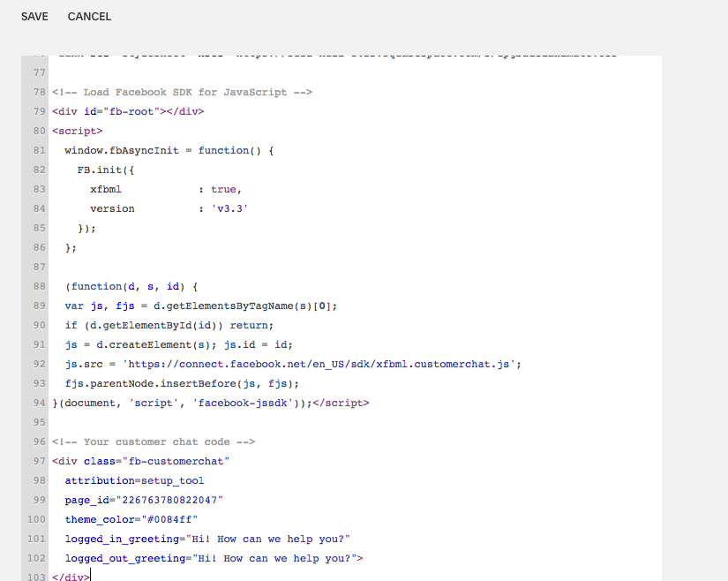The width and height of the screenshot is (728, 581).
Task: Click the logged_out_greeting attribute line
Action: pos(214,559)
